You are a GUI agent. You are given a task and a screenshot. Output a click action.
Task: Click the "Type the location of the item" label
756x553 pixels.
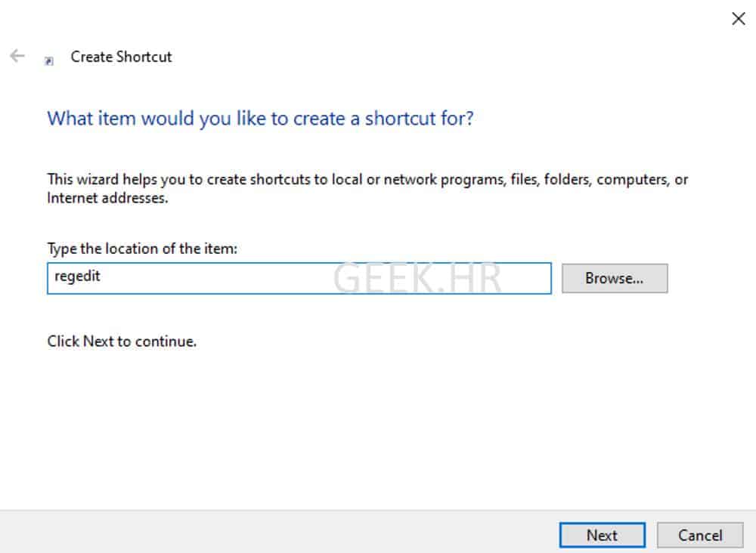(x=142, y=249)
